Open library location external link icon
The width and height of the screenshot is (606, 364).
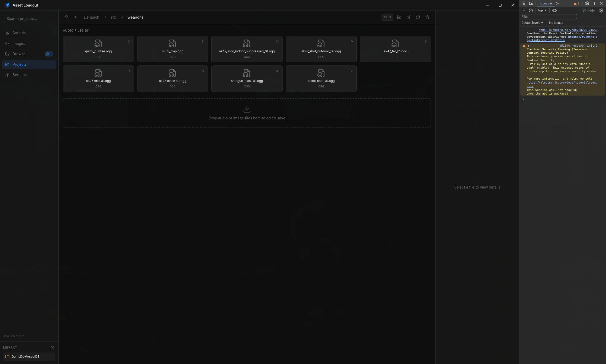52,348
